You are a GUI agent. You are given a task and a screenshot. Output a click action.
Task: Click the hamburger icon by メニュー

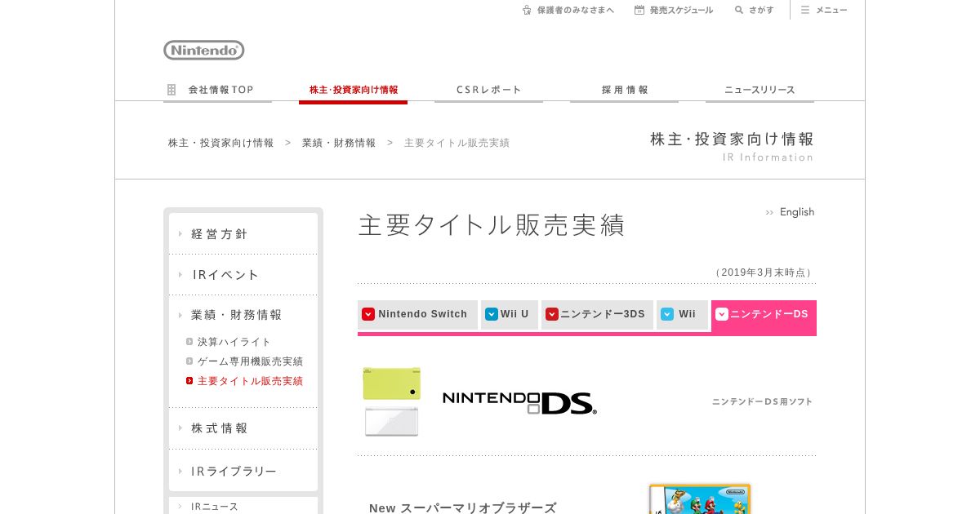tap(805, 10)
